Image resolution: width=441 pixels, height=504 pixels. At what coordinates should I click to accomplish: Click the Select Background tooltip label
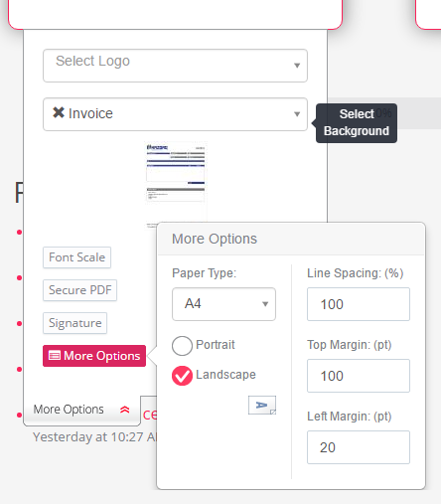click(x=357, y=123)
